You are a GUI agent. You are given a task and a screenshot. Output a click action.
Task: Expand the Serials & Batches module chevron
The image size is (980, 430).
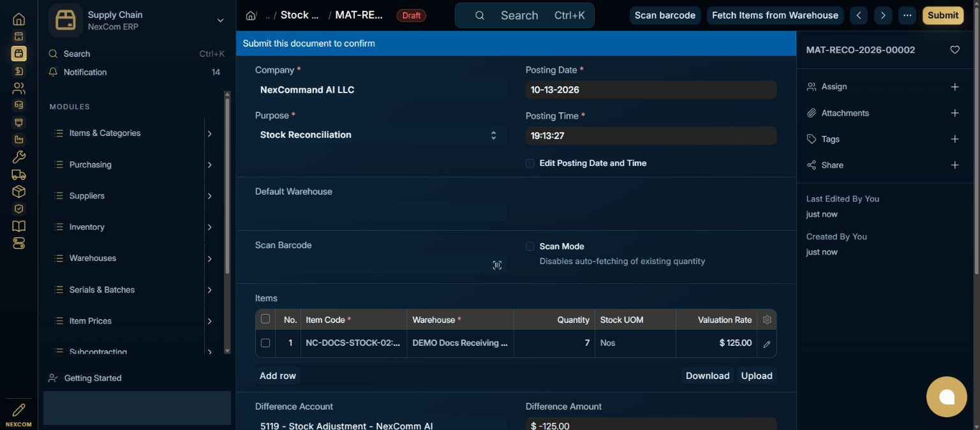(209, 290)
